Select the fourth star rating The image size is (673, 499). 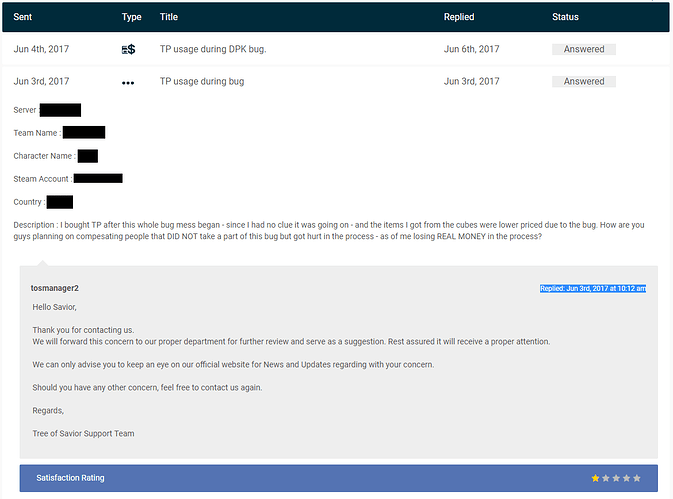pos(628,478)
